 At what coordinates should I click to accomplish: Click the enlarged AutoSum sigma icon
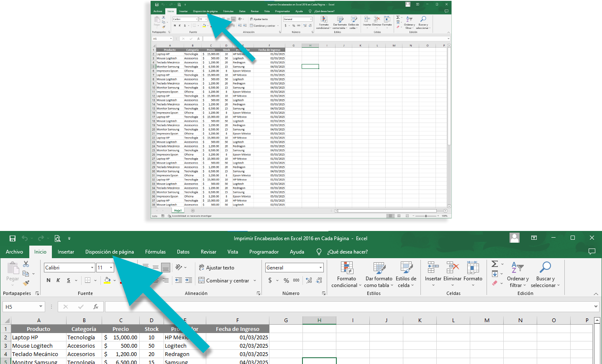coord(495,264)
